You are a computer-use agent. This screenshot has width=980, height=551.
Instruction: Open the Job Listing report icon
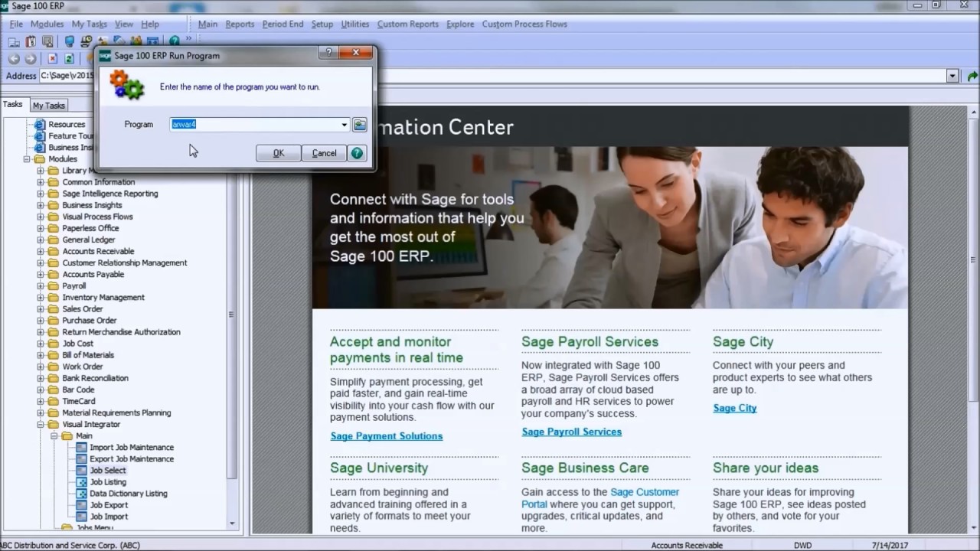pyautogui.click(x=82, y=482)
